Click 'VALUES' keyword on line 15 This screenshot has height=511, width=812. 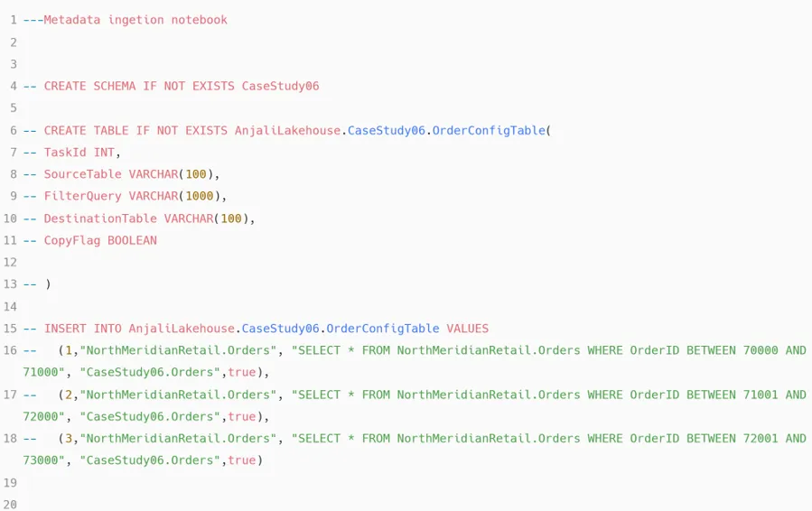tap(468, 329)
